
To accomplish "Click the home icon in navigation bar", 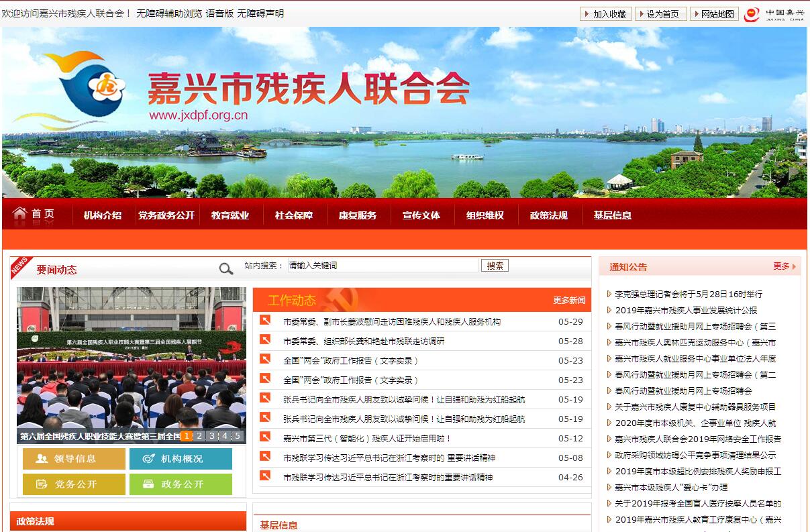I will point(20,214).
